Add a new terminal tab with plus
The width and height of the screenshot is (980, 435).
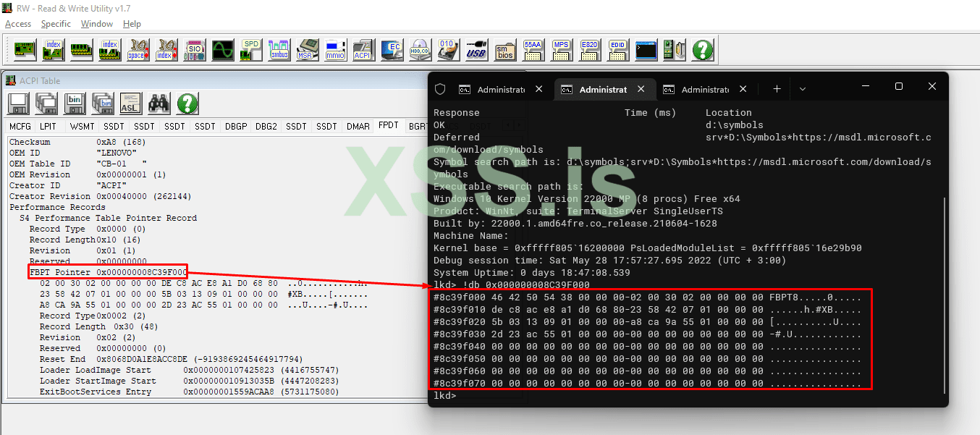[x=777, y=88]
